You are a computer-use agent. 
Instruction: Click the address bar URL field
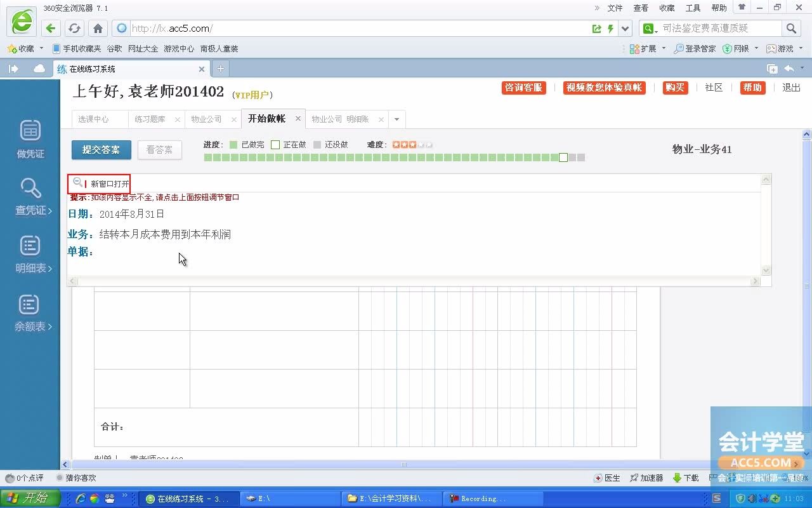[358, 29]
